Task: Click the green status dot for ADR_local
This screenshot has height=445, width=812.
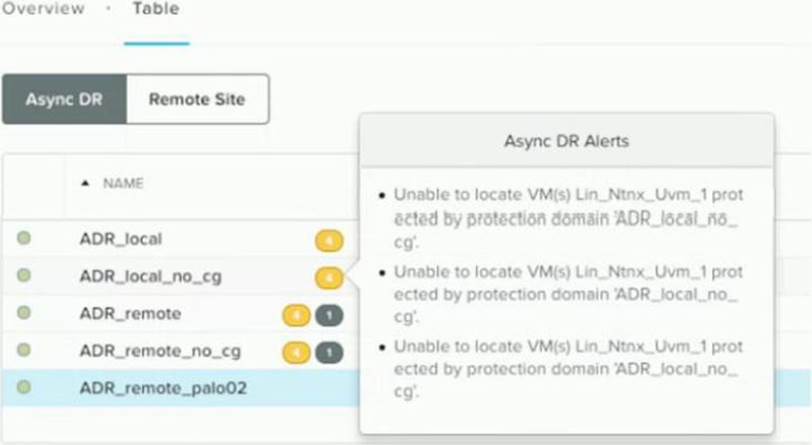Action: [24, 238]
